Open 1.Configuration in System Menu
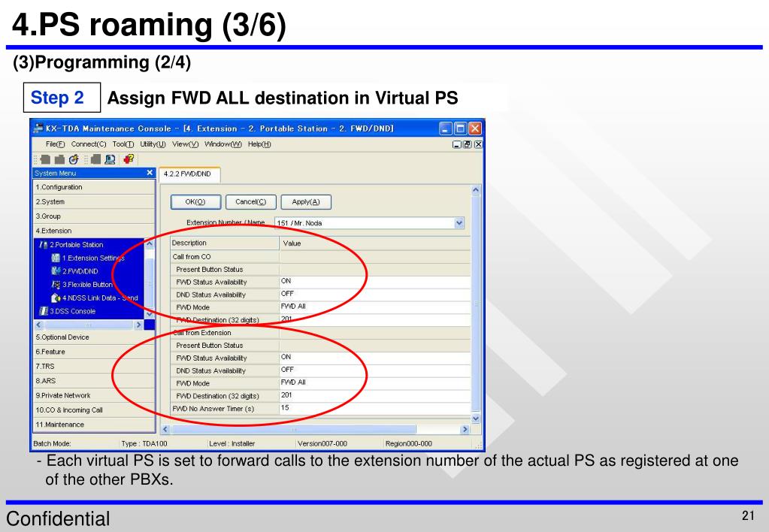 (x=94, y=187)
